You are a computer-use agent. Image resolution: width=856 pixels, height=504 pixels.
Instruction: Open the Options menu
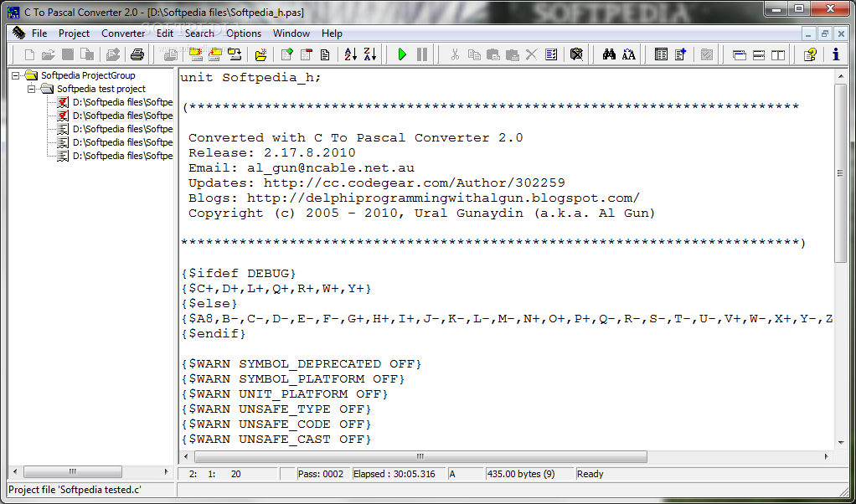click(x=244, y=33)
